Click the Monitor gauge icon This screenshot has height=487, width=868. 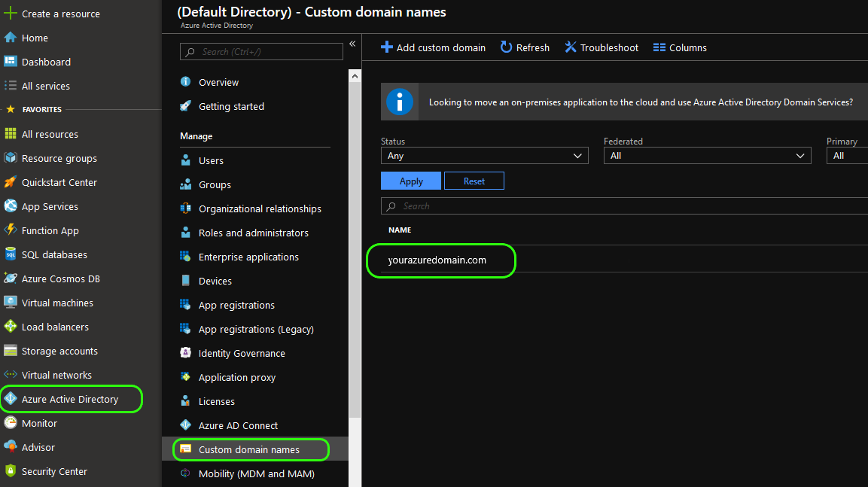10,423
